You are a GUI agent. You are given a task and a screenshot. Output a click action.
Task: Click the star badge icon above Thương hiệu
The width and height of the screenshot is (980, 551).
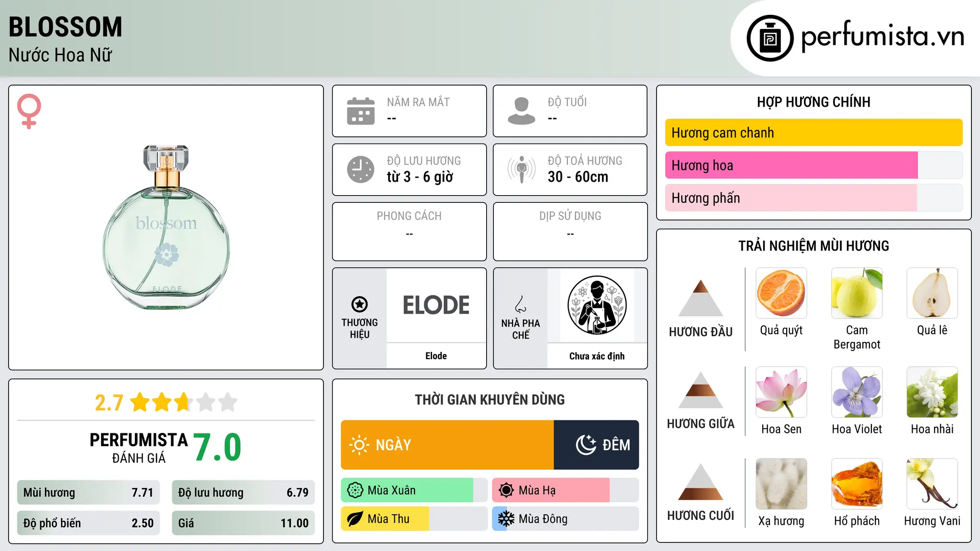[359, 304]
